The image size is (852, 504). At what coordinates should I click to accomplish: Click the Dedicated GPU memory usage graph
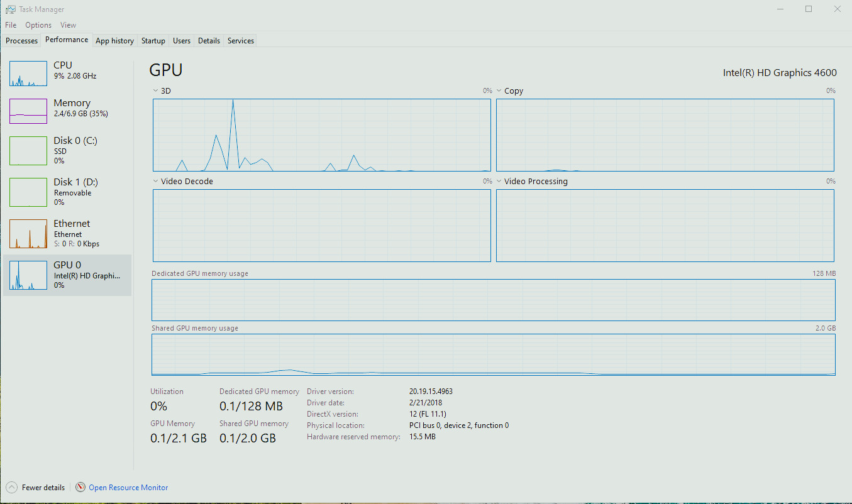click(493, 300)
